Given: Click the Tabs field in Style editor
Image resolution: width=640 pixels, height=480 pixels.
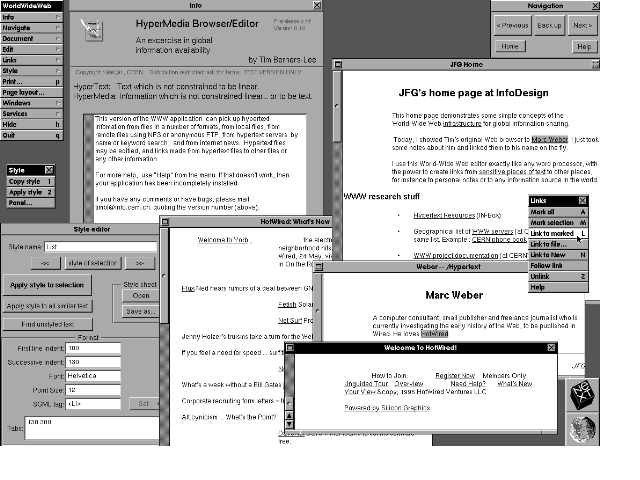Looking at the screenshot, I should [x=92, y=428].
